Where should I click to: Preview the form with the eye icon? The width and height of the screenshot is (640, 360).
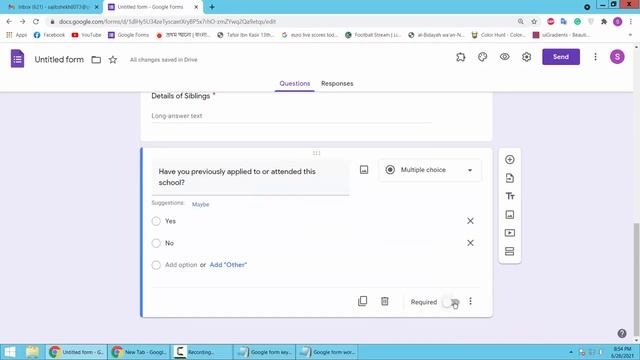click(x=504, y=57)
